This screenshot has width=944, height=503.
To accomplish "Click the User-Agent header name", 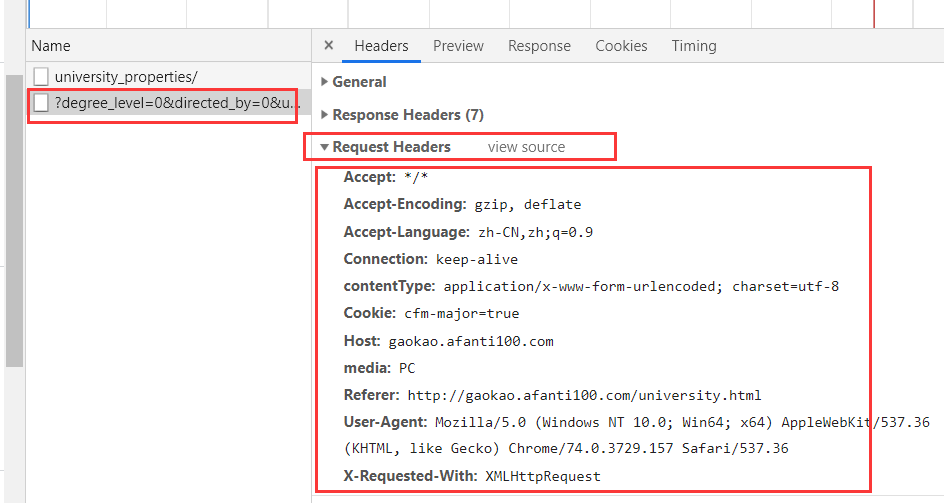I will [x=385, y=422].
